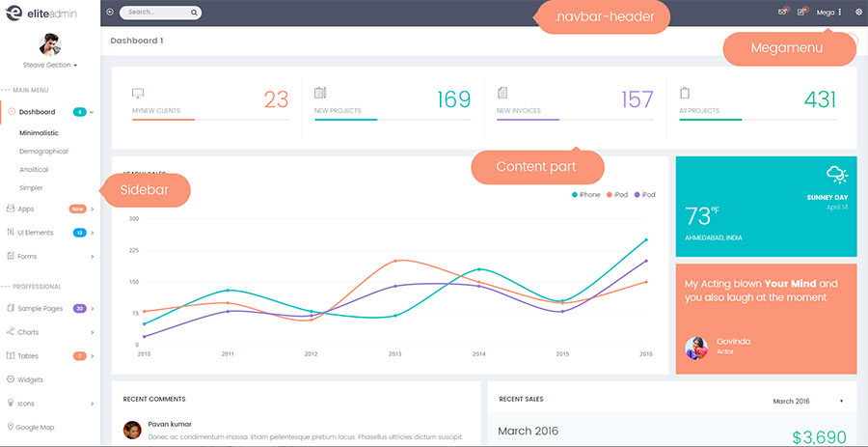
Task: Click into the Search input field
Action: coord(154,13)
